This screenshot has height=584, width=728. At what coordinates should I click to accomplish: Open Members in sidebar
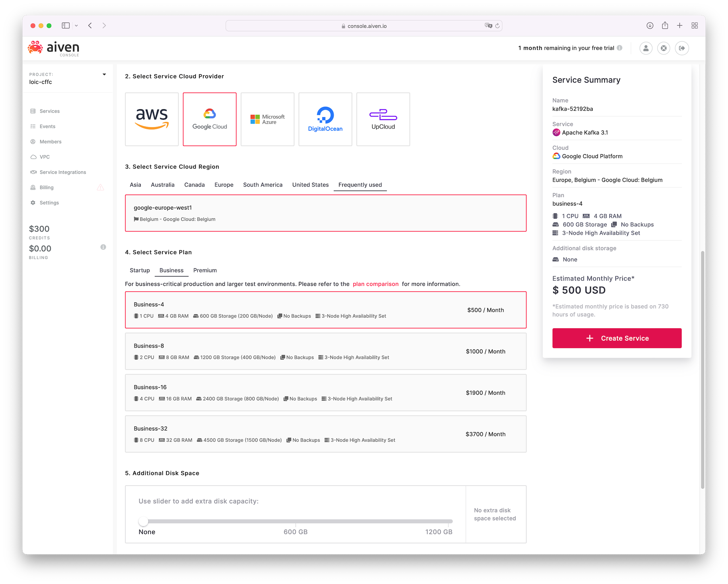click(x=51, y=142)
